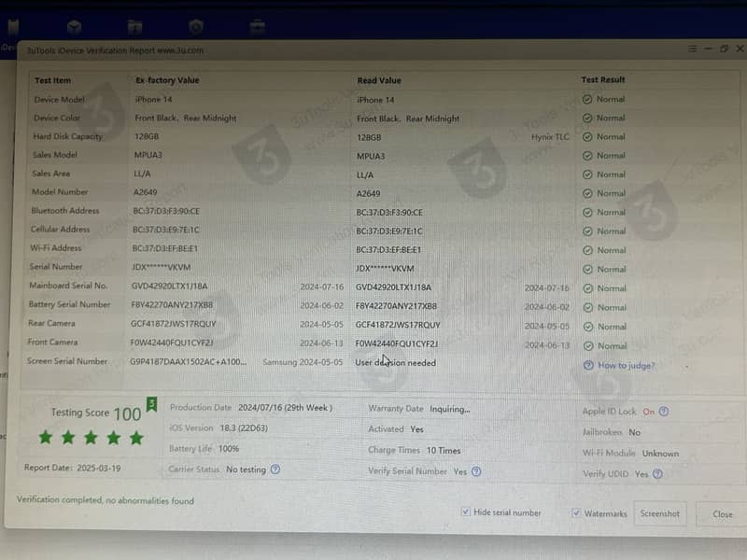
Task: Click Warranty Date Inquiring... text
Action: point(450,409)
